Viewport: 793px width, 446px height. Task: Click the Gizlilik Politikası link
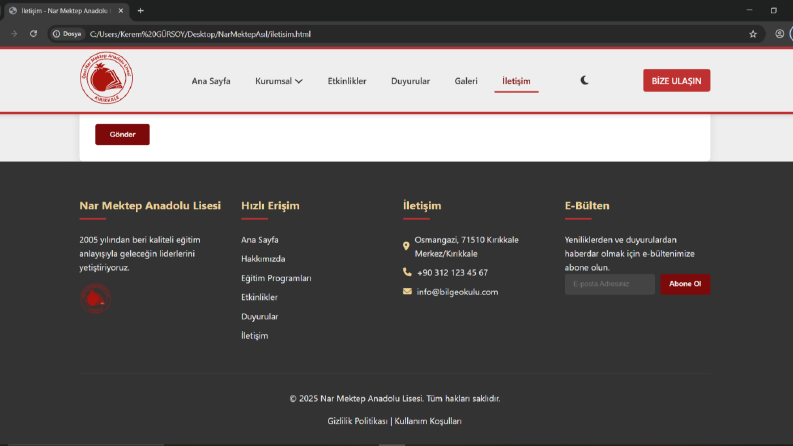pos(357,421)
